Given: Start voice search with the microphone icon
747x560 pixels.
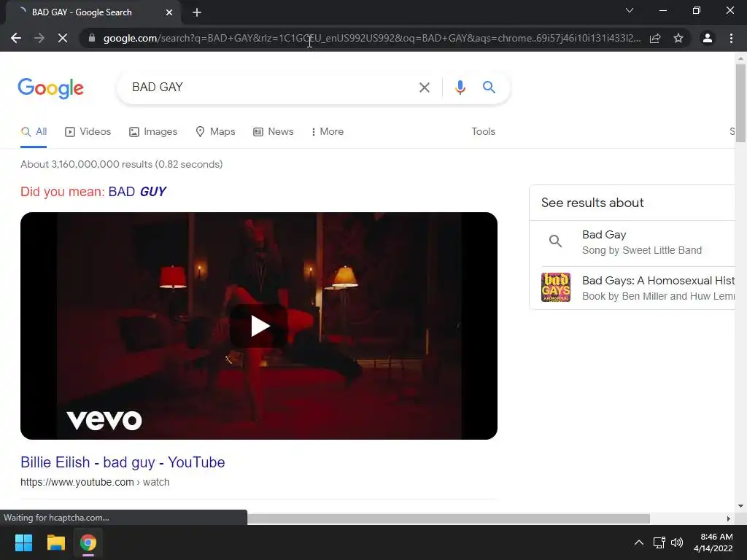Looking at the screenshot, I should [x=460, y=87].
